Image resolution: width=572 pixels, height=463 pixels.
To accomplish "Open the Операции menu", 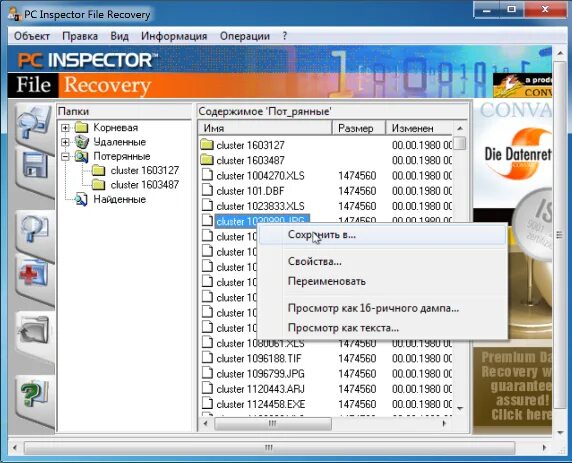I will click(x=245, y=36).
